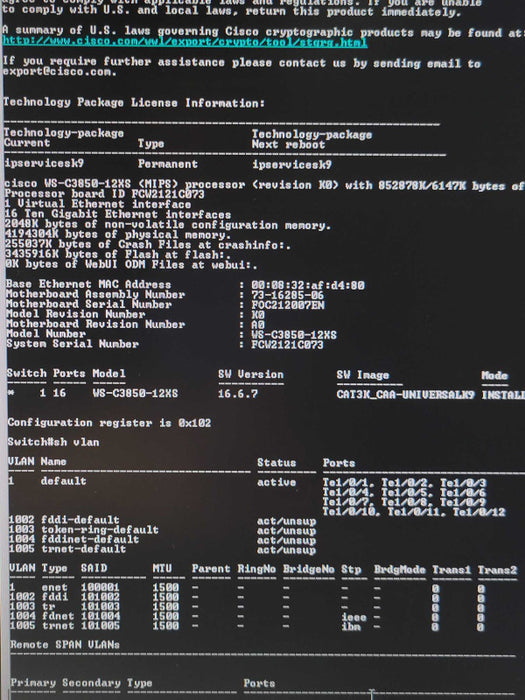525x700 pixels.
Task: Select the Model Number value WS-C3850-12XS
Action: click(294, 335)
